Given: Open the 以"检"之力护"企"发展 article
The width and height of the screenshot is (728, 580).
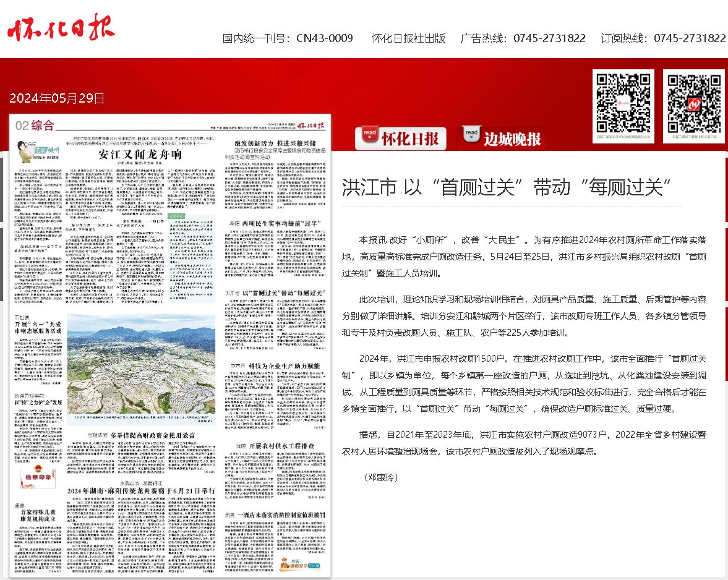Looking at the screenshot, I should (38, 403).
